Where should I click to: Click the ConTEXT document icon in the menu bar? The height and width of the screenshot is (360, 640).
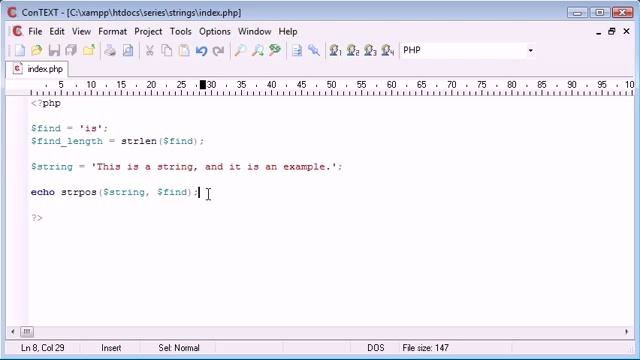coord(18,31)
